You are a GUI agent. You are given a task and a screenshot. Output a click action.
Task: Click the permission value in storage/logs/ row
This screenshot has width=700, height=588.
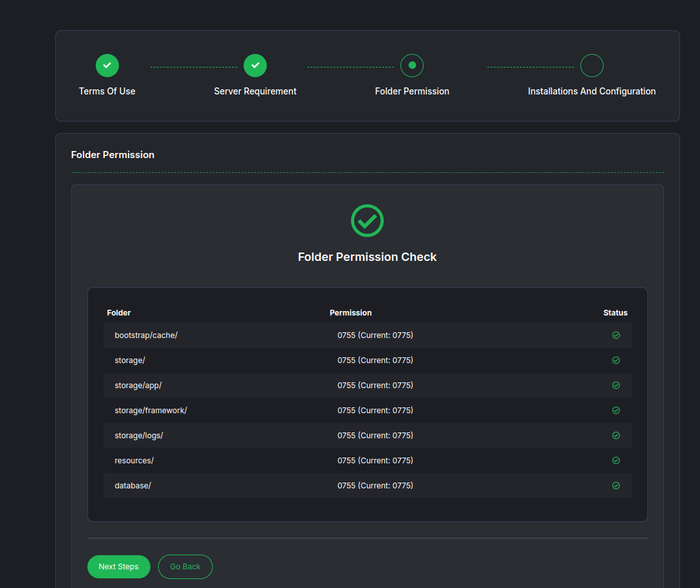(375, 435)
